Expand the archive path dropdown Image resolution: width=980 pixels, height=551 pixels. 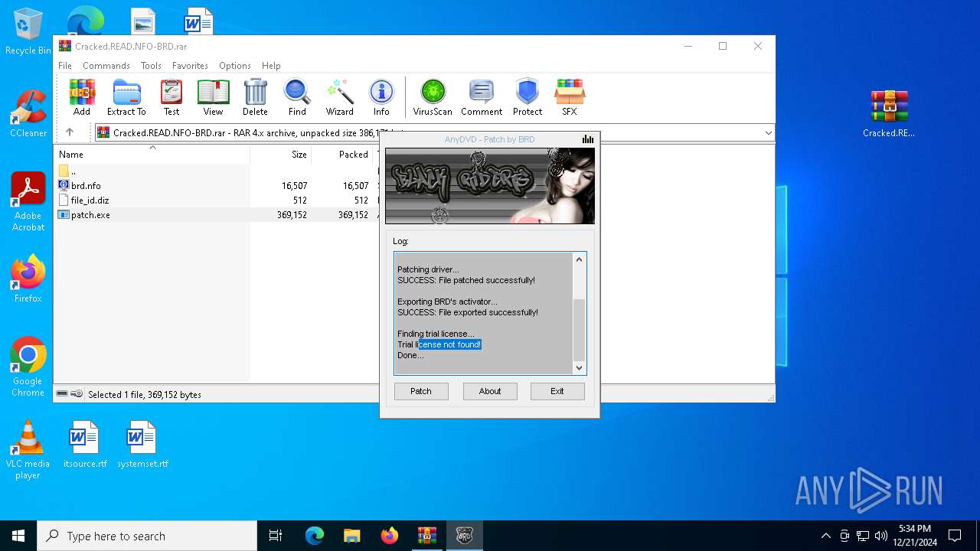768,132
